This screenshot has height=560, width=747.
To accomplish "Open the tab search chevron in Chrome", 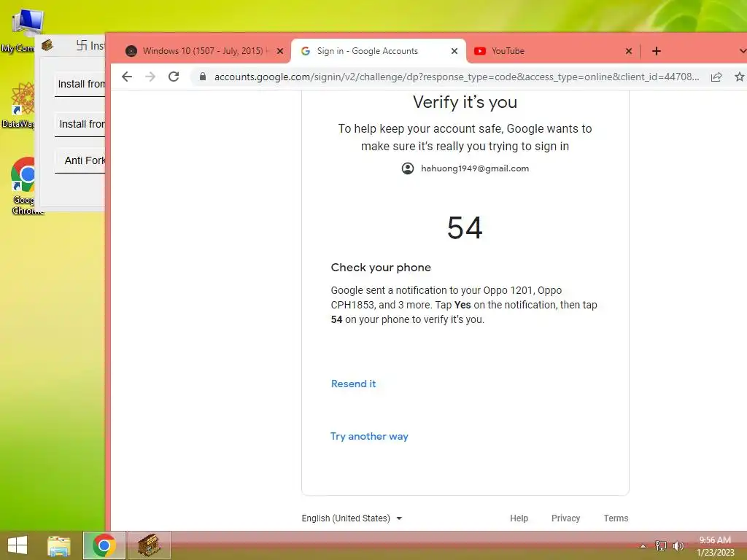I will point(742,51).
